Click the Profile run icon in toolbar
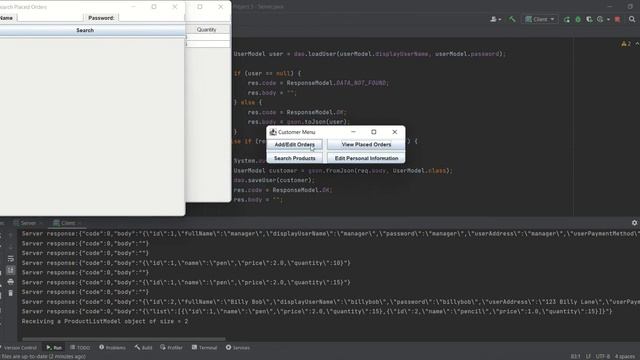The image size is (640, 360). (x=600, y=19)
